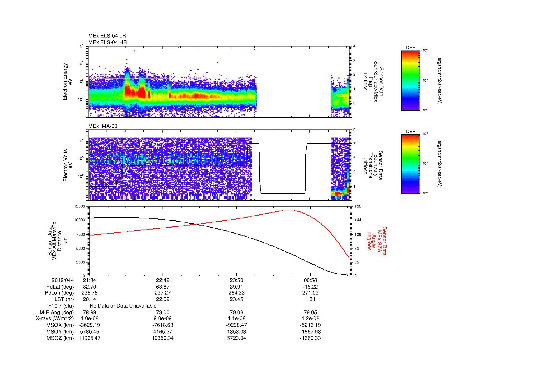Image resolution: width=555 pixels, height=392 pixels.
Task: Click PdLon value 297.27
Action: [163, 293]
